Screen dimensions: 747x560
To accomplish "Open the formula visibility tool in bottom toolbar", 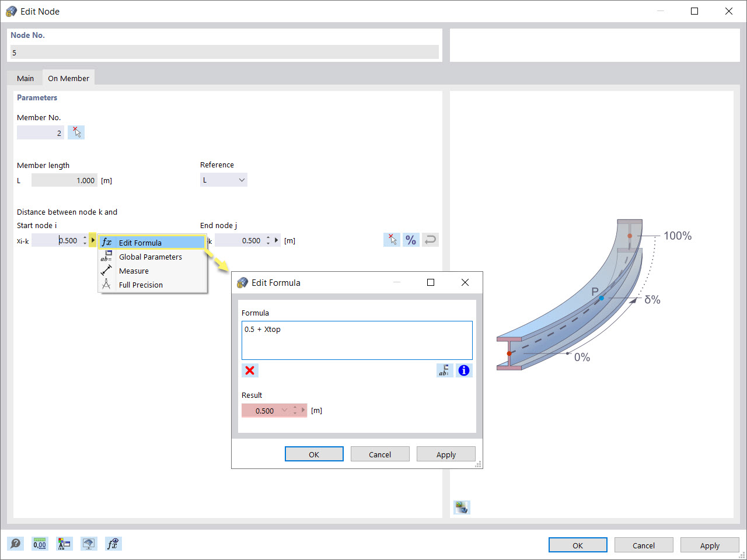I will click(113, 544).
